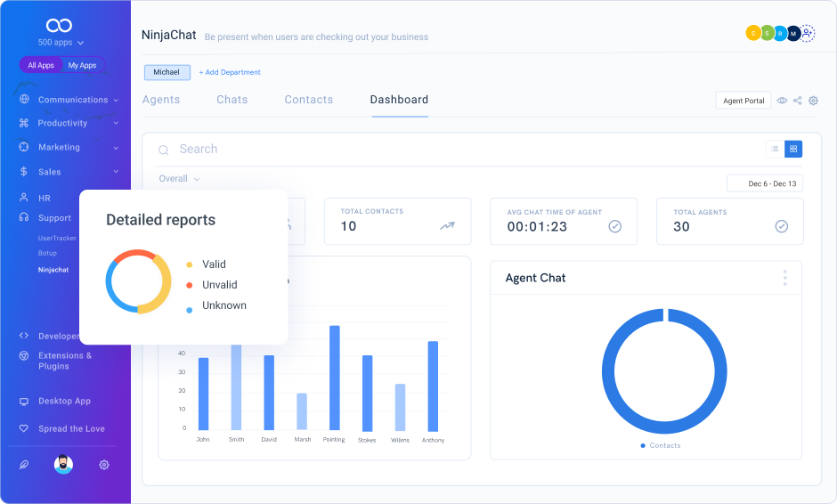This screenshot has height=504, width=837.
Task: Switch to grid view layout
Action: tap(793, 149)
